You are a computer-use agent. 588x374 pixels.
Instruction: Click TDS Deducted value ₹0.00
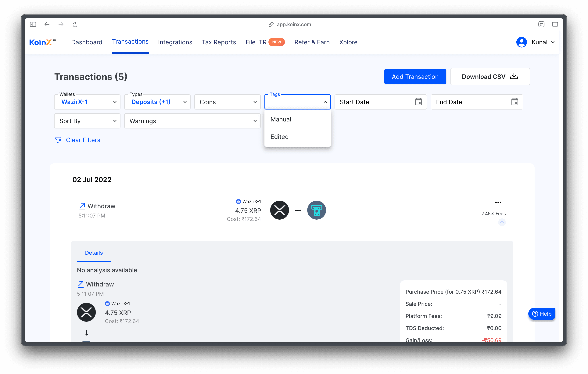(494, 328)
